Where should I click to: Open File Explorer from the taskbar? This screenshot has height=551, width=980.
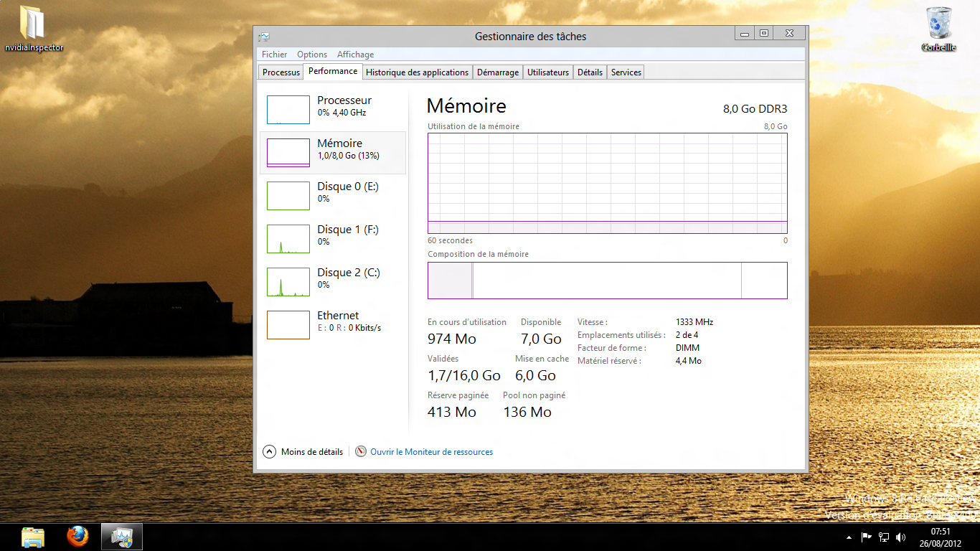[33, 537]
